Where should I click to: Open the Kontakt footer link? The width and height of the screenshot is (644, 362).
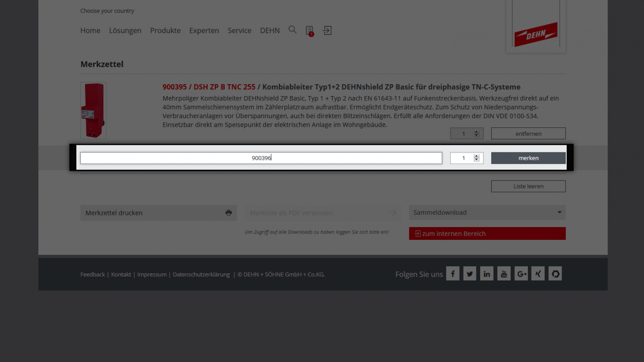click(x=121, y=274)
